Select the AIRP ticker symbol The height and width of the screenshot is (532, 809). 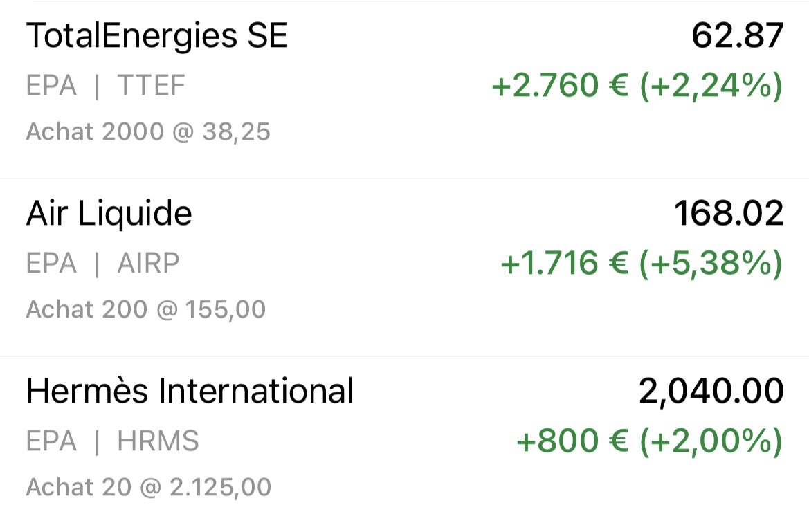[x=148, y=264]
